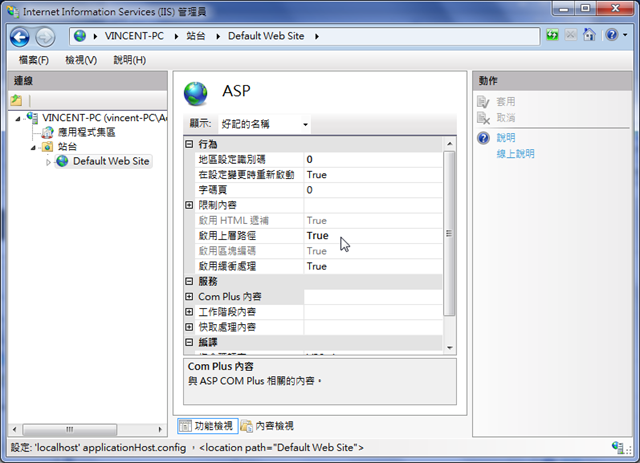Collapse the 行為 property category
640x463 pixels.
(189, 144)
